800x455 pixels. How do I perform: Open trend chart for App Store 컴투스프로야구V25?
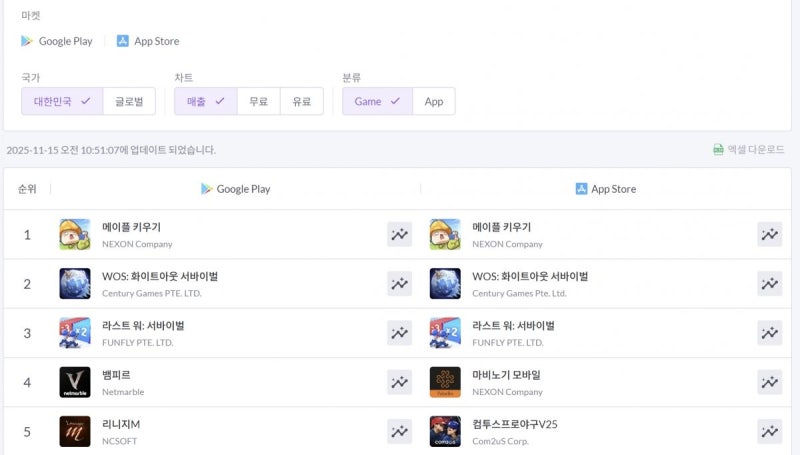pyautogui.click(x=769, y=431)
